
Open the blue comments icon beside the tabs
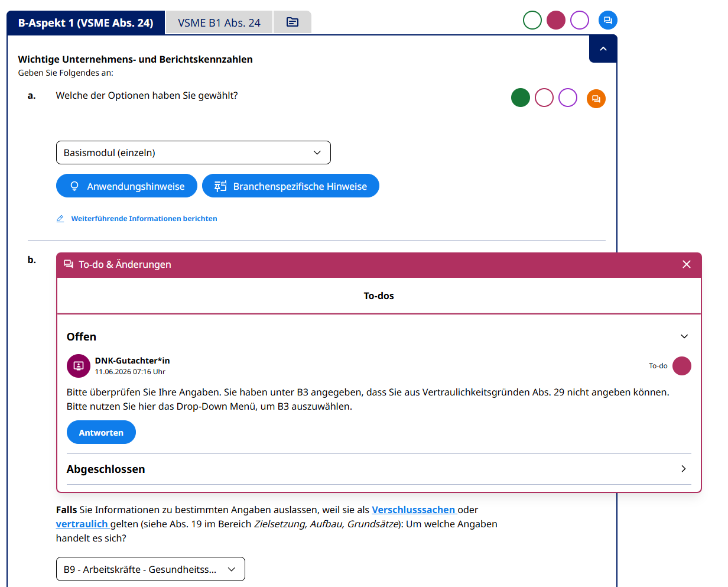[607, 20]
